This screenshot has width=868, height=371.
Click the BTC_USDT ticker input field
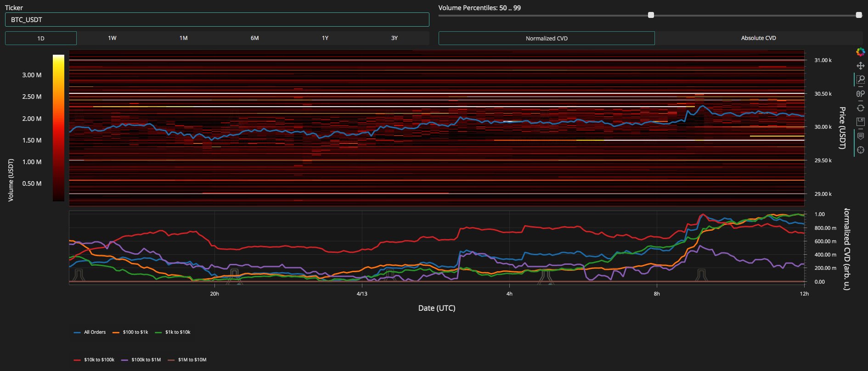pos(217,20)
